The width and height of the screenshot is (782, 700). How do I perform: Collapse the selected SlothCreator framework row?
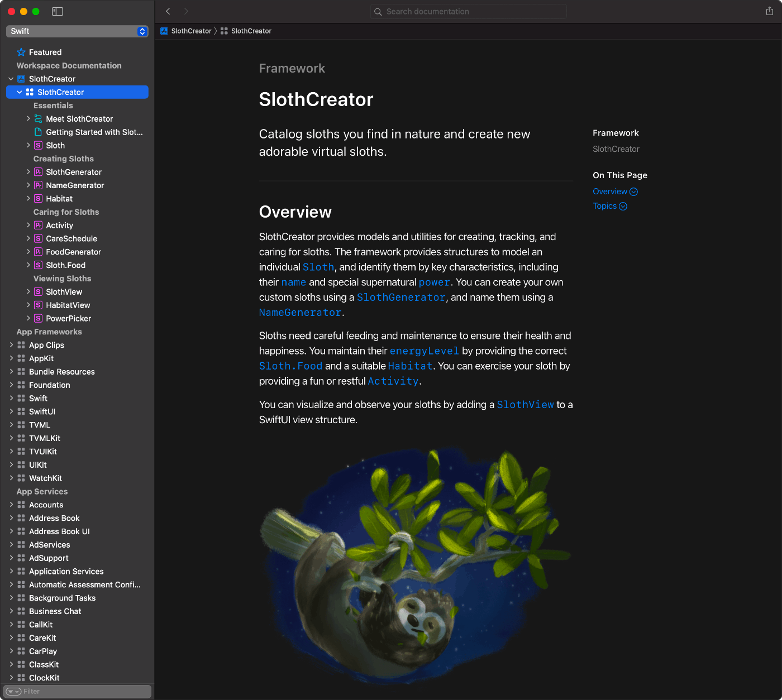click(20, 92)
